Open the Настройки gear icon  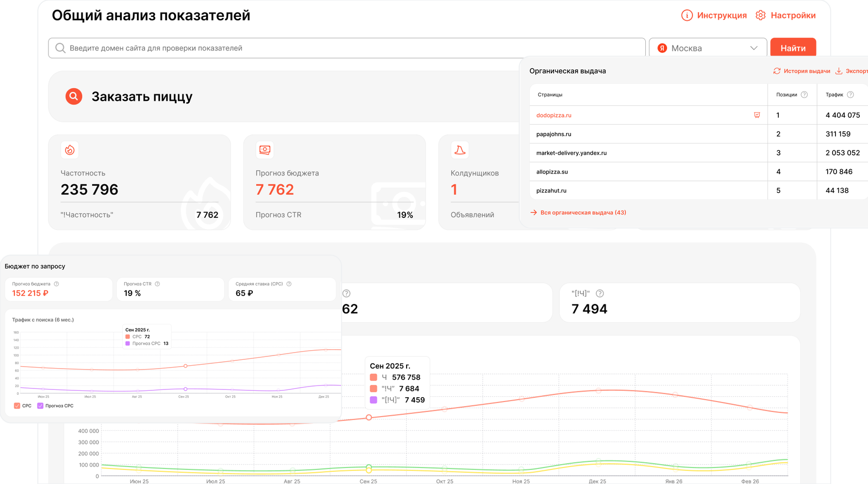pos(761,16)
